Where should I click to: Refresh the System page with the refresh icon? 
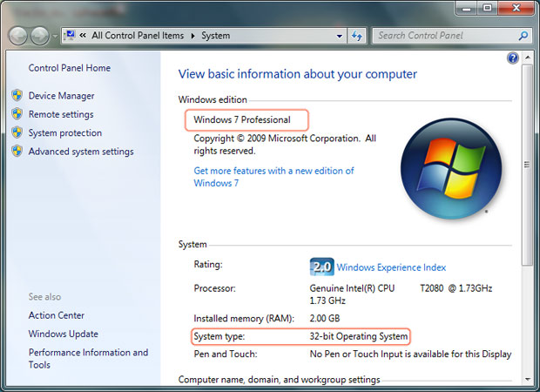point(357,37)
